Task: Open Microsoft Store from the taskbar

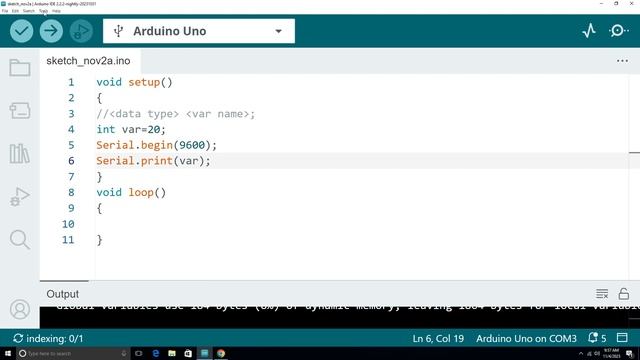Action: click(188, 353)
